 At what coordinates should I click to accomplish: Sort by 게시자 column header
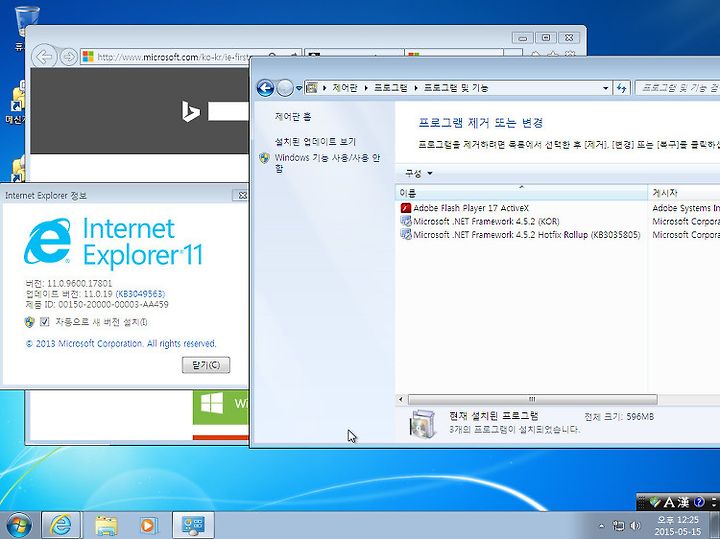(684, 193)
